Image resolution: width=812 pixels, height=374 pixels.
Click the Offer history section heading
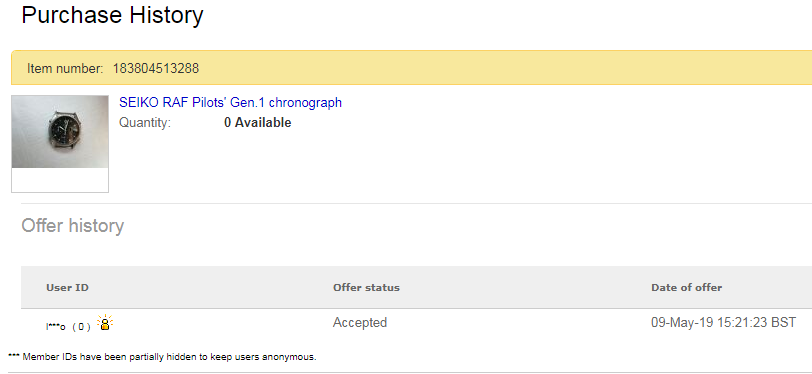point(72,226)
